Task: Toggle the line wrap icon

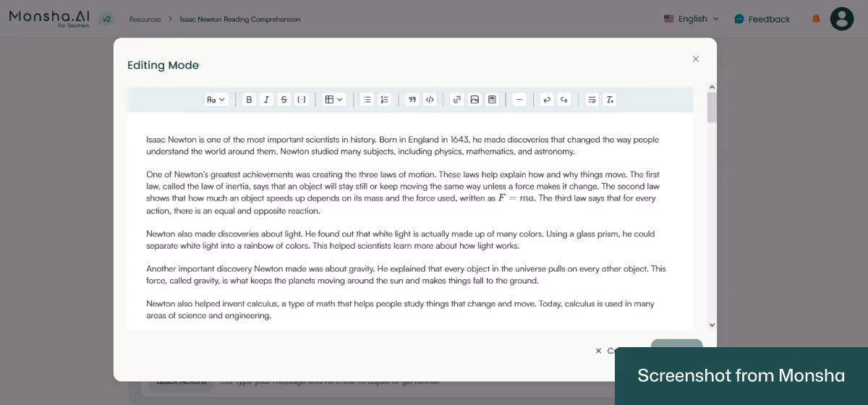Action: coord(592,100)
